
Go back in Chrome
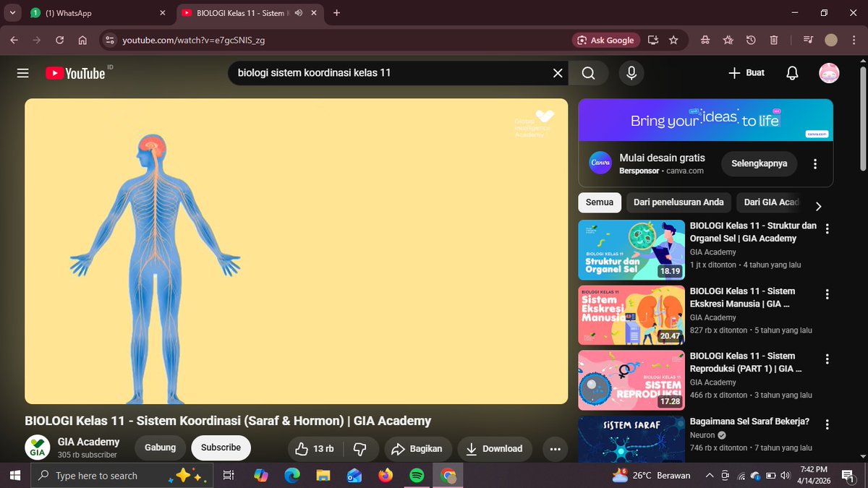14,40
